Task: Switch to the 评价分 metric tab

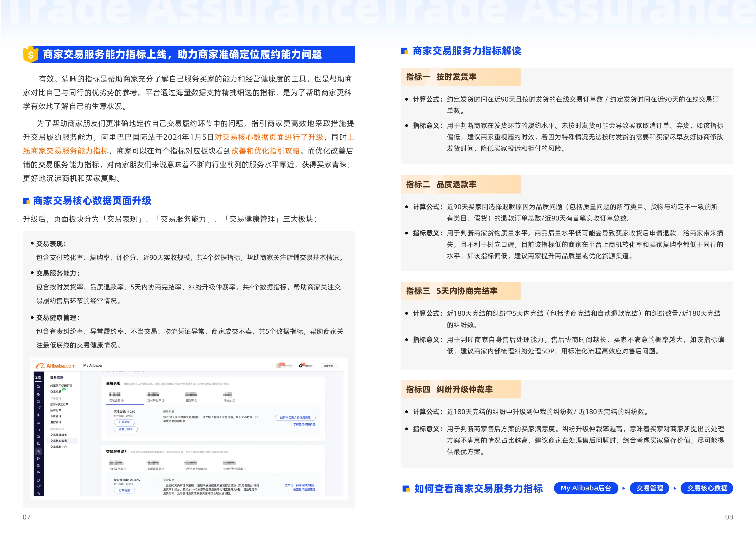Action: click(229, 397)
